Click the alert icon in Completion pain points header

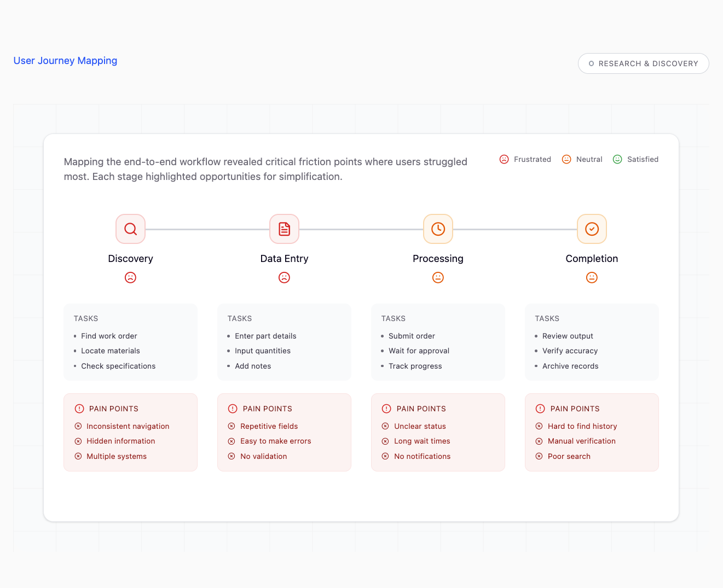coord(540,408)
